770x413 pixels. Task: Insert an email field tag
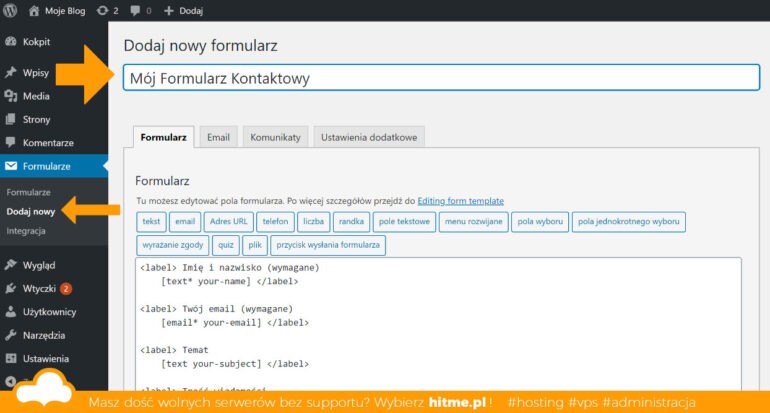tap(185, 221)
